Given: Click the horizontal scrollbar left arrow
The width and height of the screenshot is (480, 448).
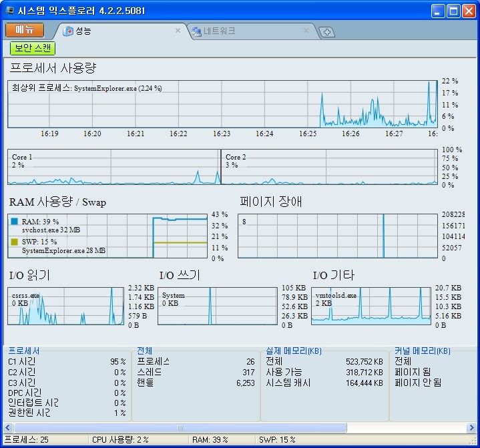Looking at the screenshot, I should [8, 427].
